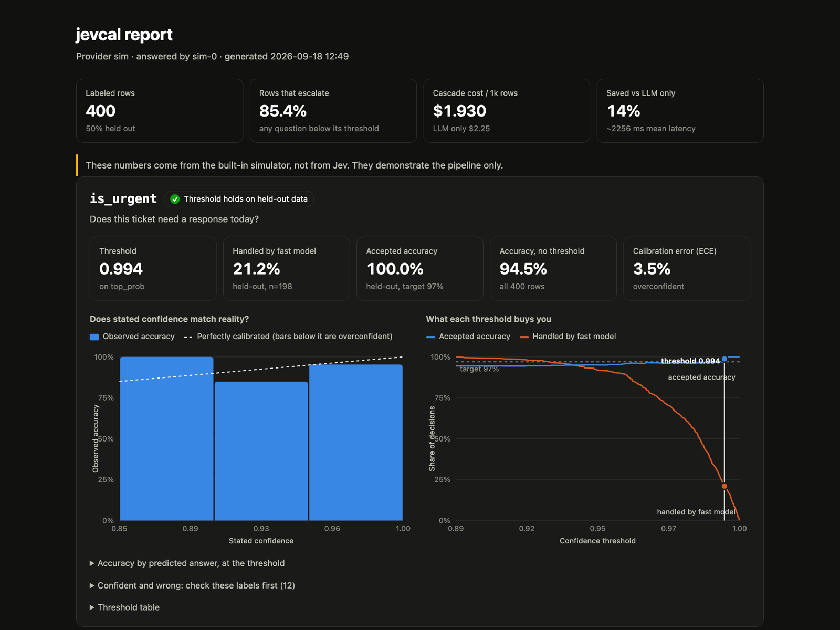Click the Threshold 0.994 value
840x630 pixels.
coord(121,269)
